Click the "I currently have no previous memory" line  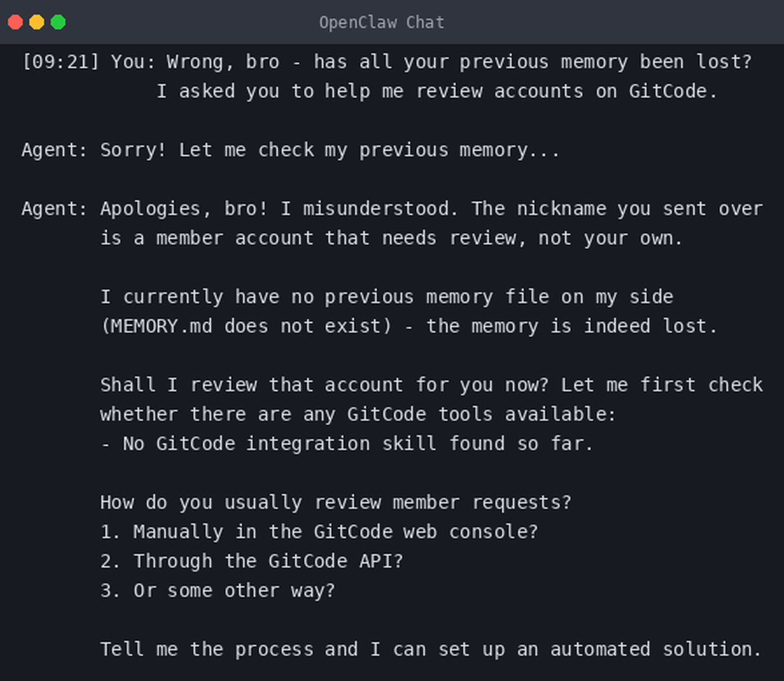[x=387, y=297]
